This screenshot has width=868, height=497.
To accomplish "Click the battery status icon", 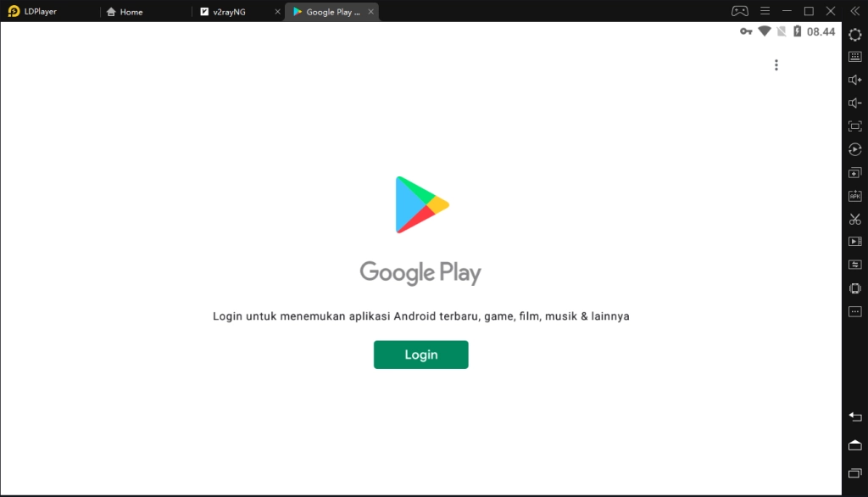I will 797,31.
